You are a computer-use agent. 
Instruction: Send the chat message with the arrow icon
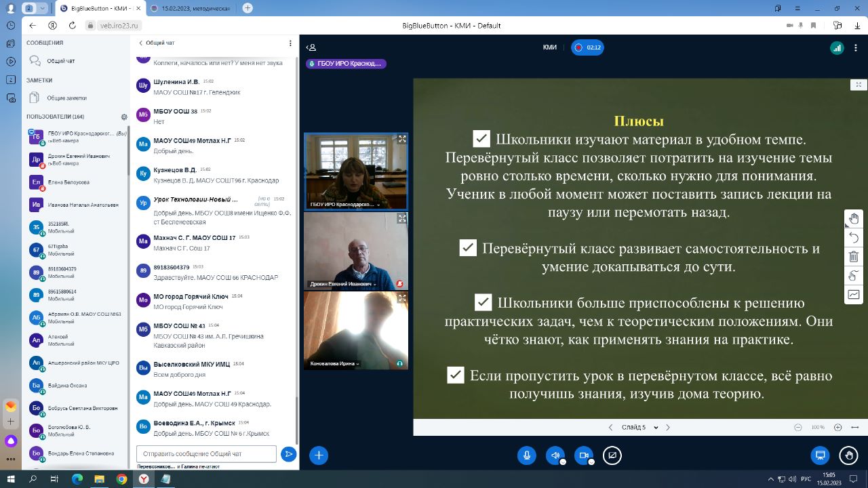tap(289, 454)
